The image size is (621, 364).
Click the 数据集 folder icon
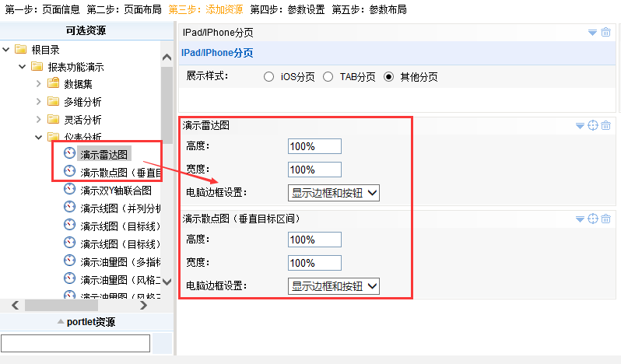point(53,83)
